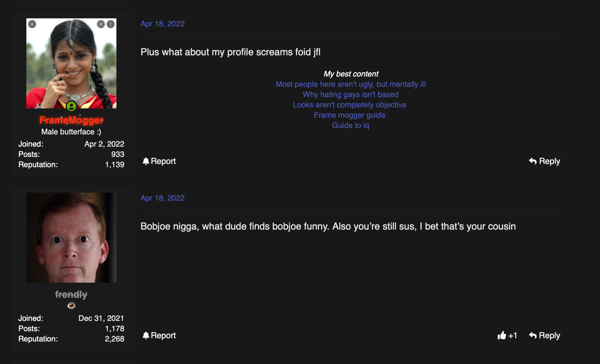
Task: Select frendly's posts count 1,178
Action: coord(114,329)
